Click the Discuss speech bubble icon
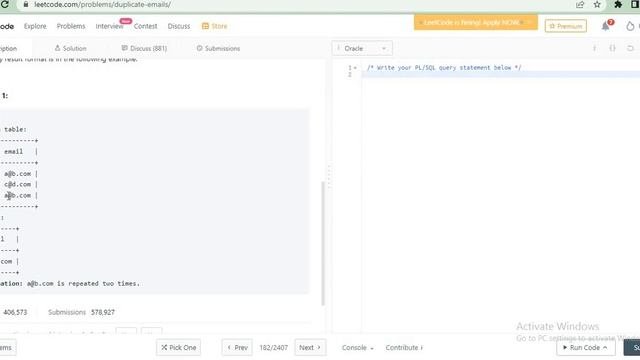The width and height of the screenshot is (640, 360). tap(124, 48)
